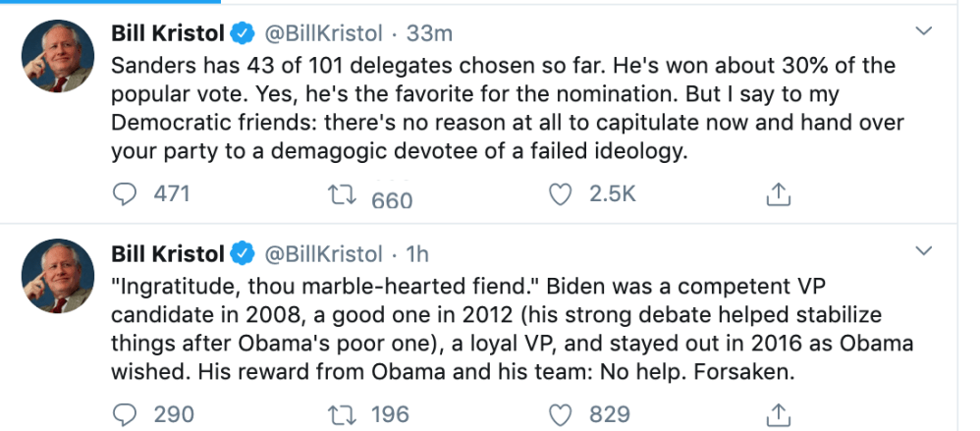Viewport: 980px width, 431px height.
Task: Open options chevron on 1h tweet
Action: tap(923, 252)
